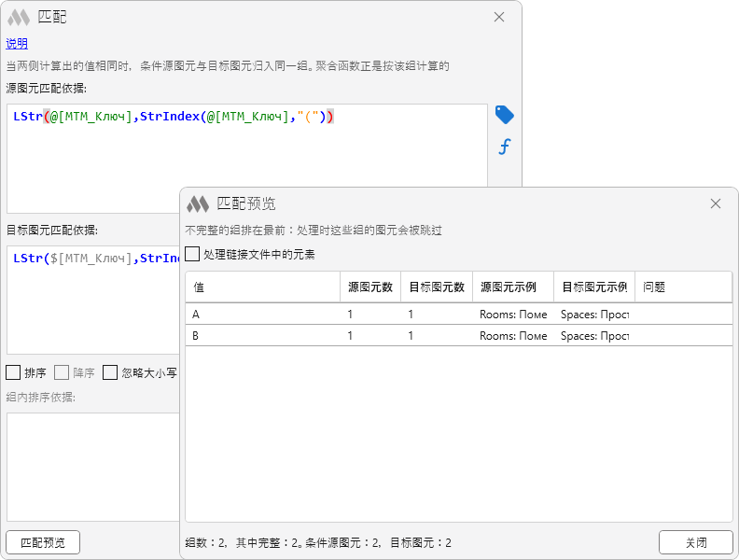Enable the 排序 checkbox
Screen dimensions: 739x560
pyautogui.click(x=13, y=372)
